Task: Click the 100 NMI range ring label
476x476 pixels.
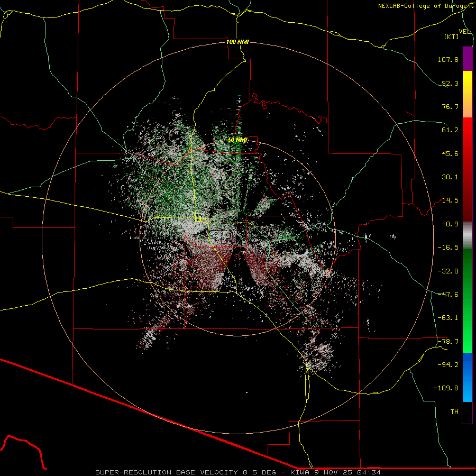Action: click(x=237, y=42)
